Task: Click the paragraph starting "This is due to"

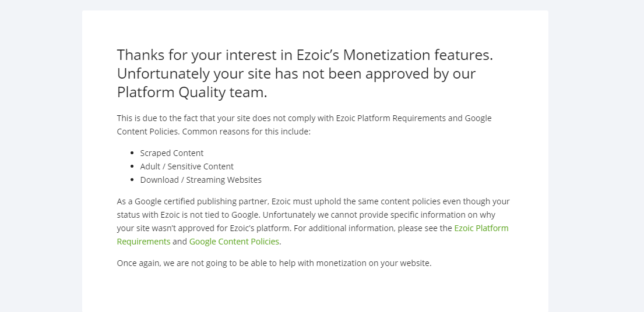Action: [304, 125]
